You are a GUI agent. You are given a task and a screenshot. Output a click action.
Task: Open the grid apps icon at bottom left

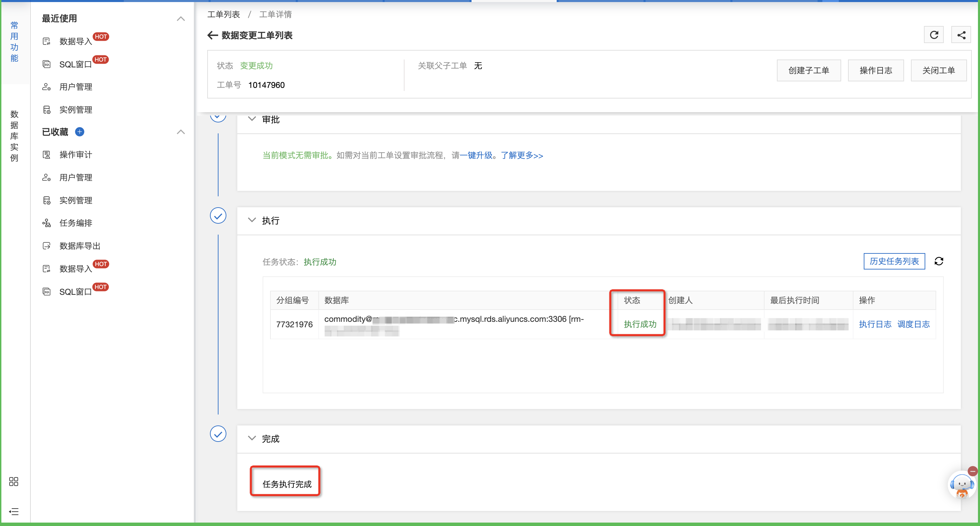click(14, 482)
